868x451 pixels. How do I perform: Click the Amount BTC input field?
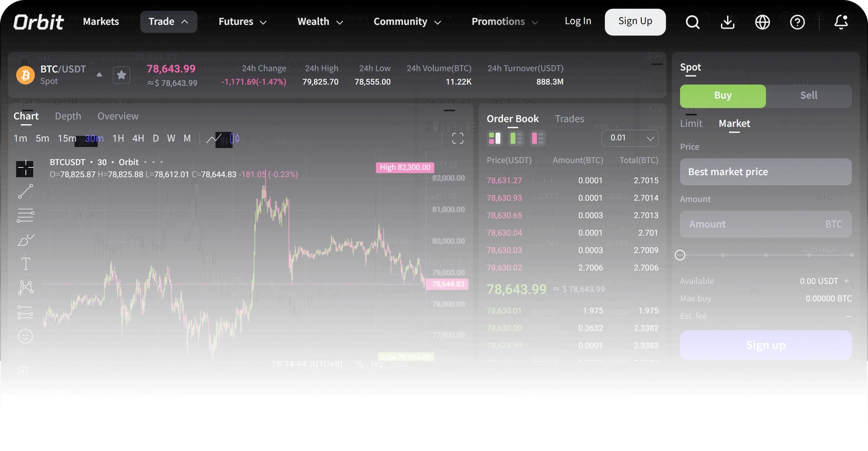click(x=765, y=224)
